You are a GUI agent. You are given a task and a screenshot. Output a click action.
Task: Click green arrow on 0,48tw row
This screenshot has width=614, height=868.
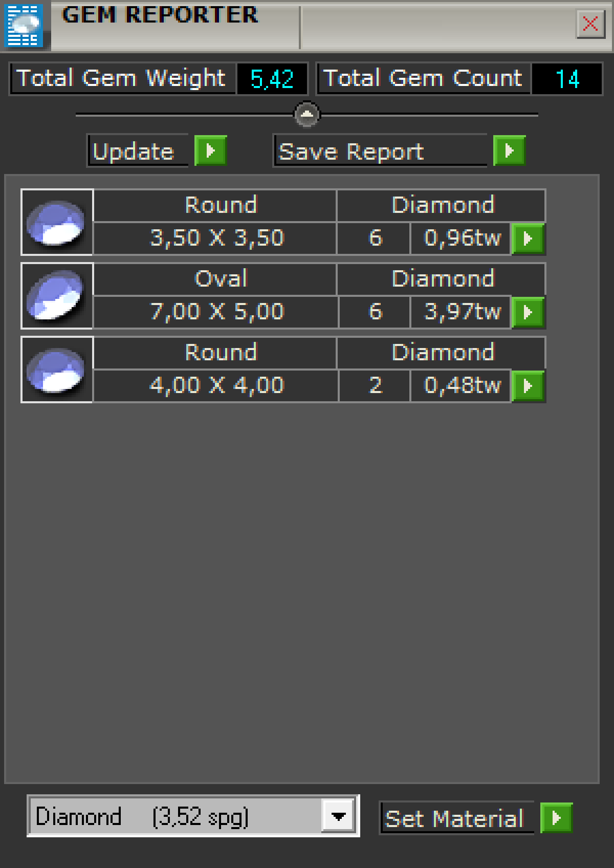tap(528, 385)
